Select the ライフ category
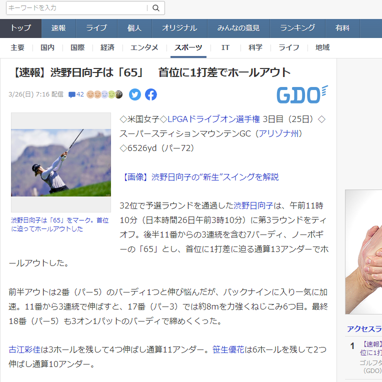 pos(289,48)
